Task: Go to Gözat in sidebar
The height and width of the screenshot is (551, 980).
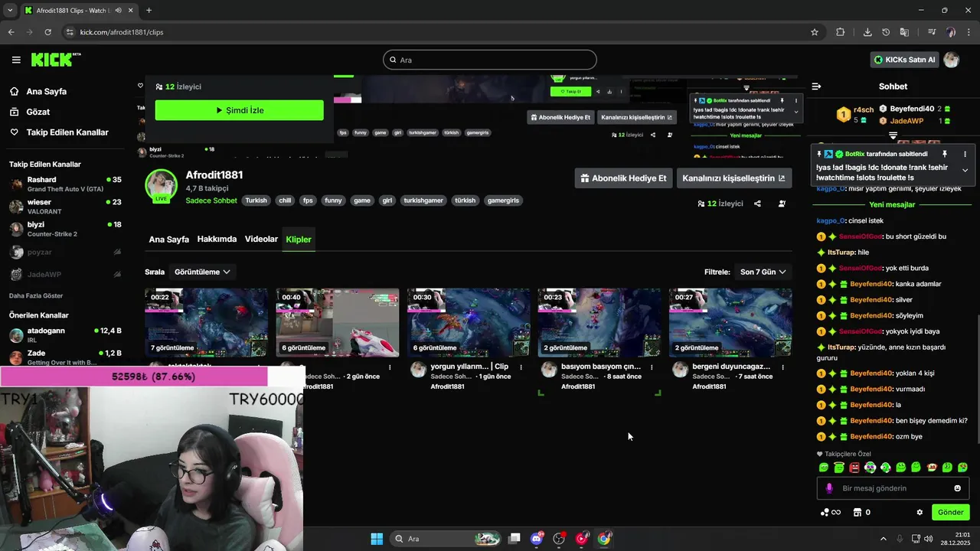Action: point(38,112)
